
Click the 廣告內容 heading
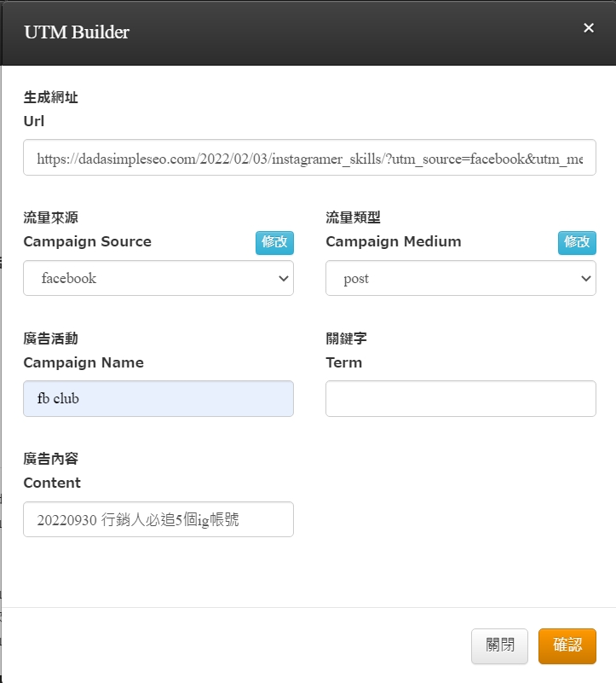pyautogui.click(x=50, y=460)
